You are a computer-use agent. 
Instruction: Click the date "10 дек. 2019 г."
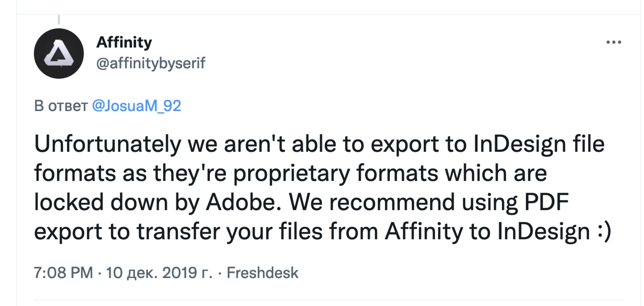pyautogui.click(x=159, y=273)
